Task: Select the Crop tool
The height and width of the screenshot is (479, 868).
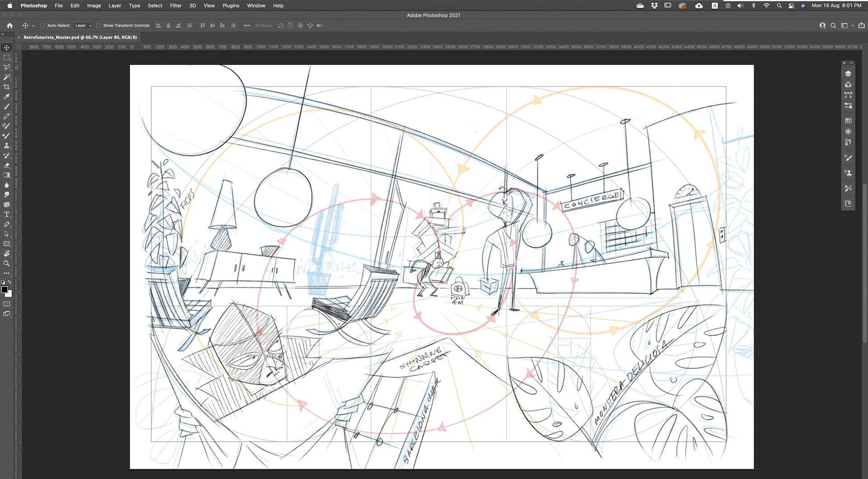Action: (7, 86)
